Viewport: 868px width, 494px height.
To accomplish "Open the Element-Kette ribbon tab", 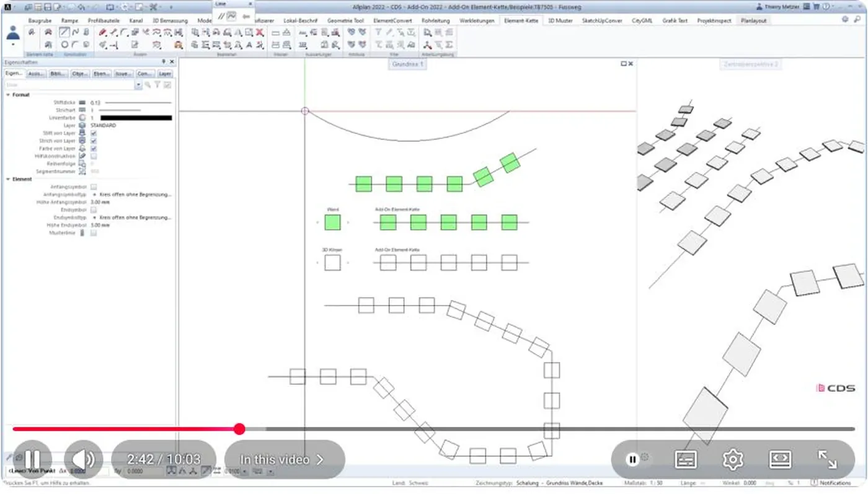I will [521, 20].
